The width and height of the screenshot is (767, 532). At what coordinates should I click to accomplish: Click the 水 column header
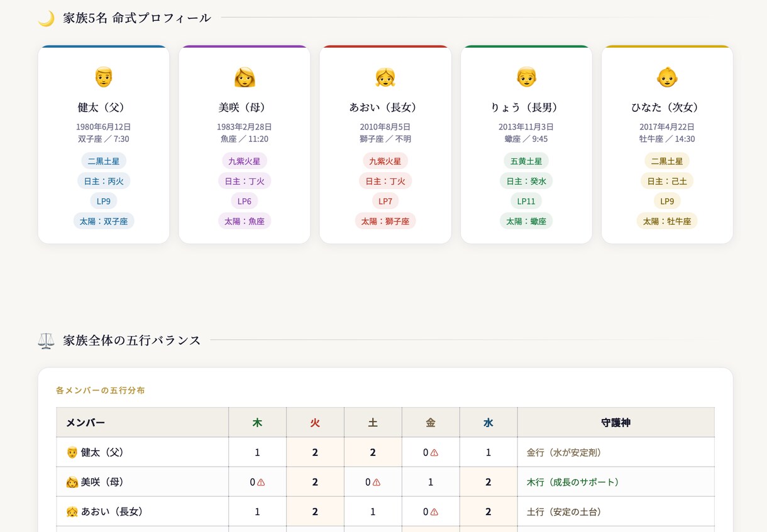(488, 423)
